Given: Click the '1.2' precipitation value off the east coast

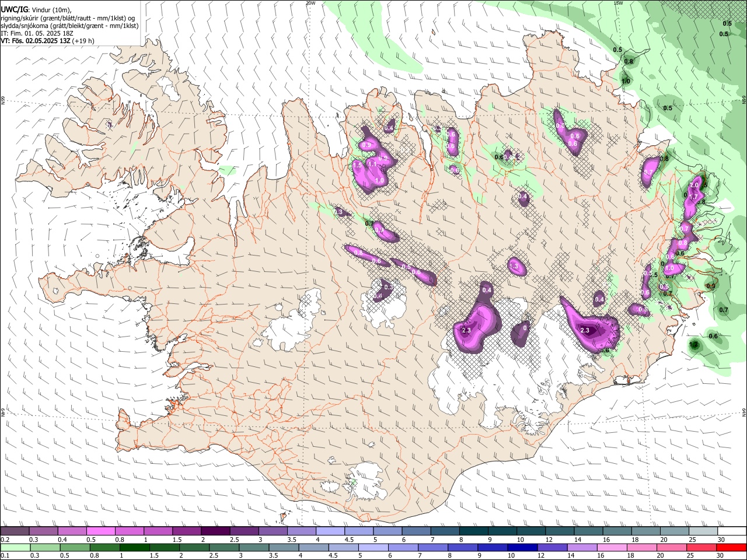Looking at the screenshot, I should [x=694, y=345].
